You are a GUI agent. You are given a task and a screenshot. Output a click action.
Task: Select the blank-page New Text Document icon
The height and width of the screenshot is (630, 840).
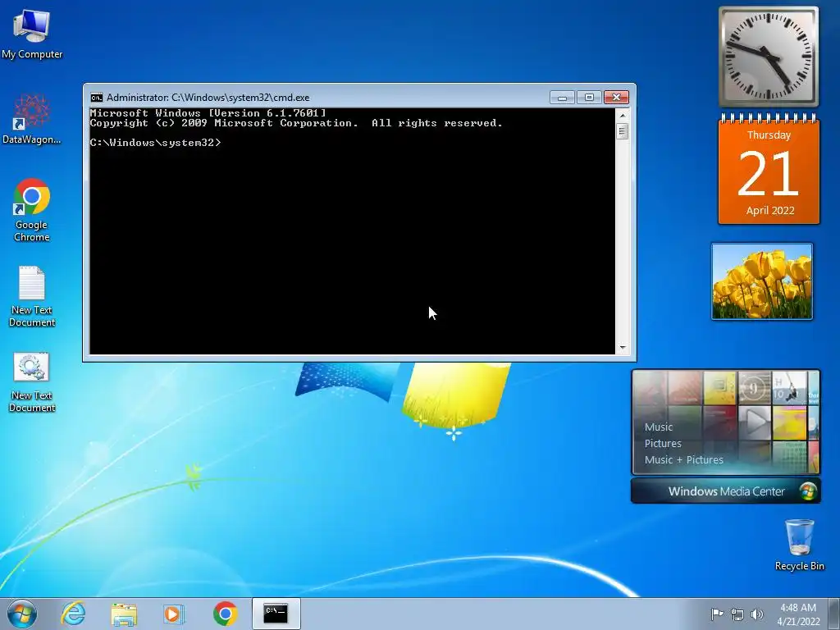pyautogui.click(x=32, y=296)
